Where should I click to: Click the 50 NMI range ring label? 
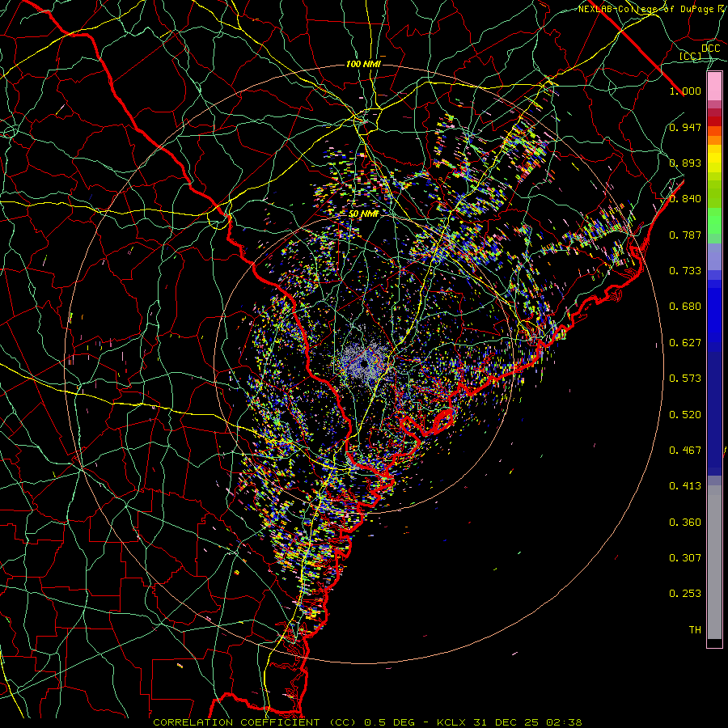(364, 214)
